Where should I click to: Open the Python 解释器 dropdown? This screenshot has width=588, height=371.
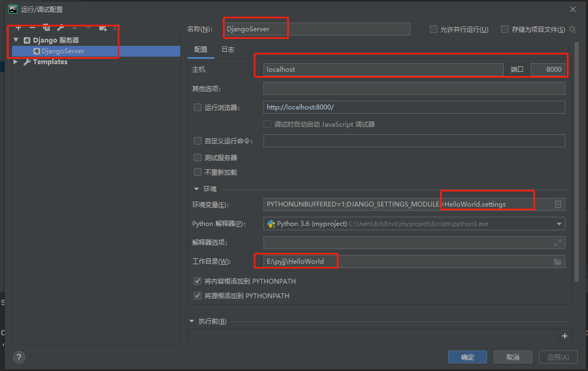click(x=558, y=223)
